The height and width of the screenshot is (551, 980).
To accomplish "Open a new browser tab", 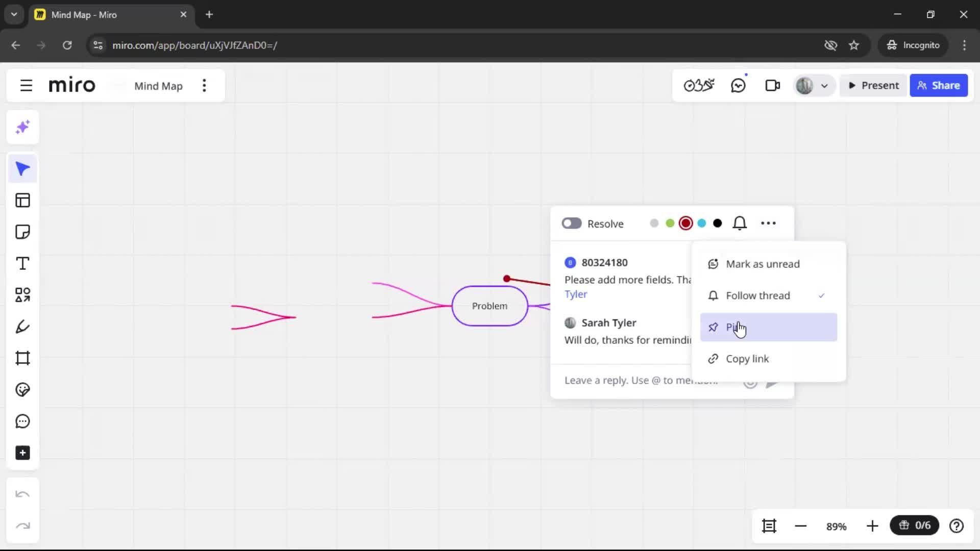I will 209,14.
